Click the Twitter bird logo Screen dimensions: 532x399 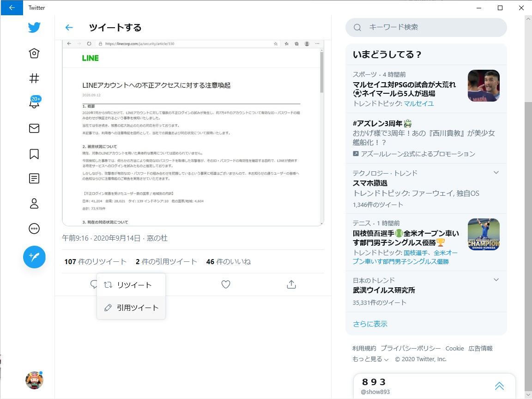pos(34,27)
